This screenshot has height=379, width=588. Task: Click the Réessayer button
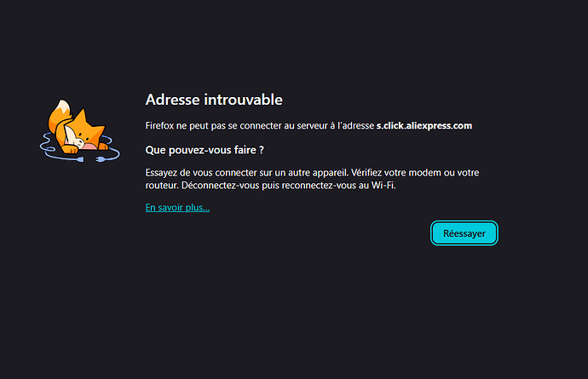[464, 233]
